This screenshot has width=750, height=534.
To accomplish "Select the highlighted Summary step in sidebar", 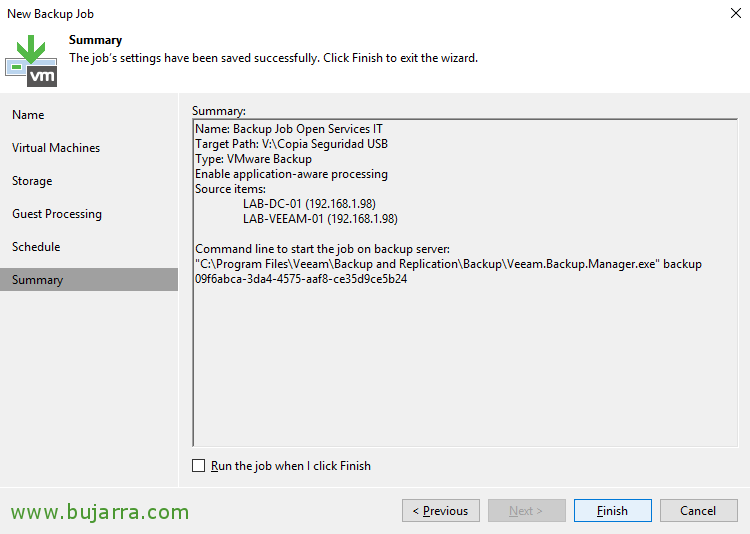I will [89, 279].
